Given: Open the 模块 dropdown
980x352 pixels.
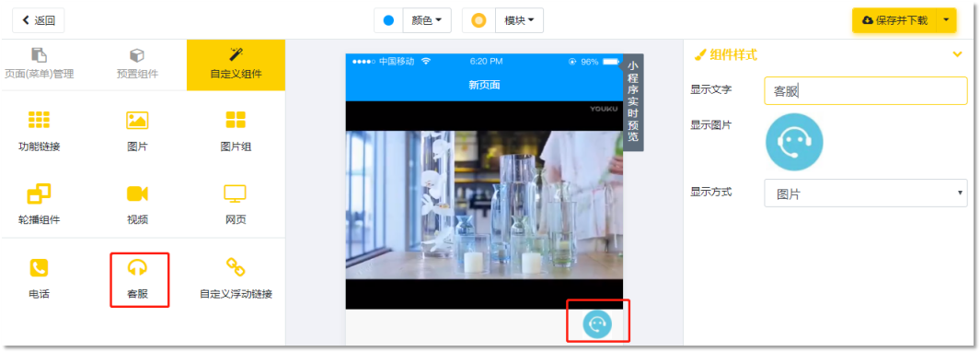Looking at the screenshot, I should [x=519, y=20].
